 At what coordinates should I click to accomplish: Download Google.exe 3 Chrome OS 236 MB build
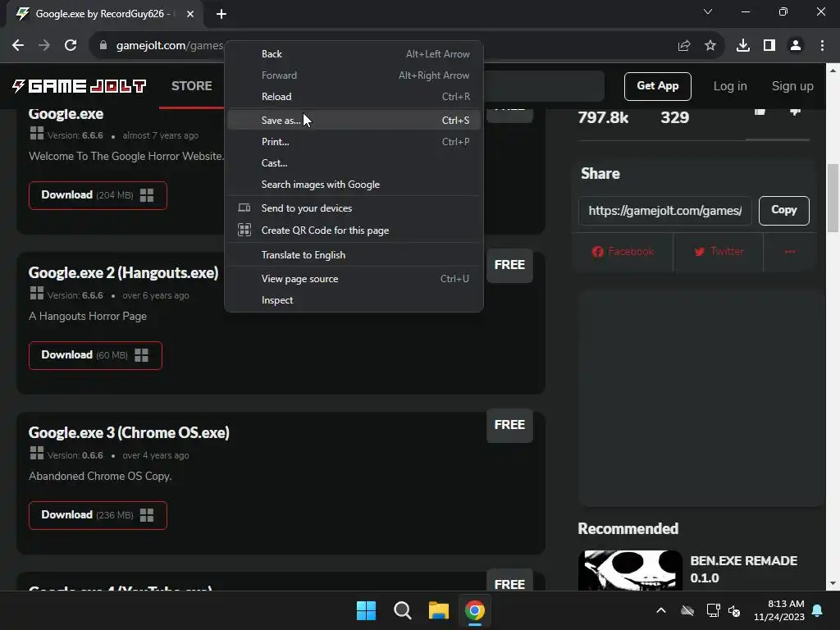point(98,515)
